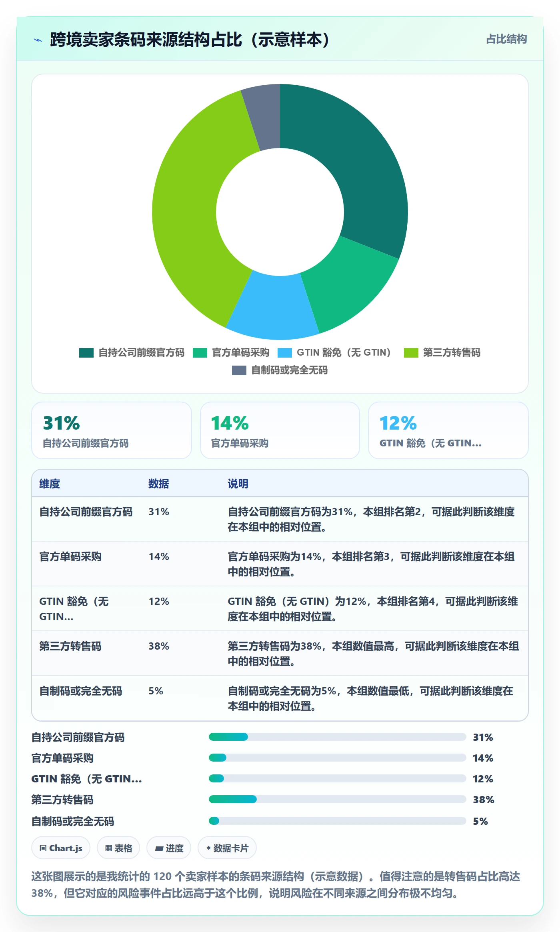Click the 自制码或完全无码 progress bar
This screenshot has width=560, height=932.
(337, 821)
